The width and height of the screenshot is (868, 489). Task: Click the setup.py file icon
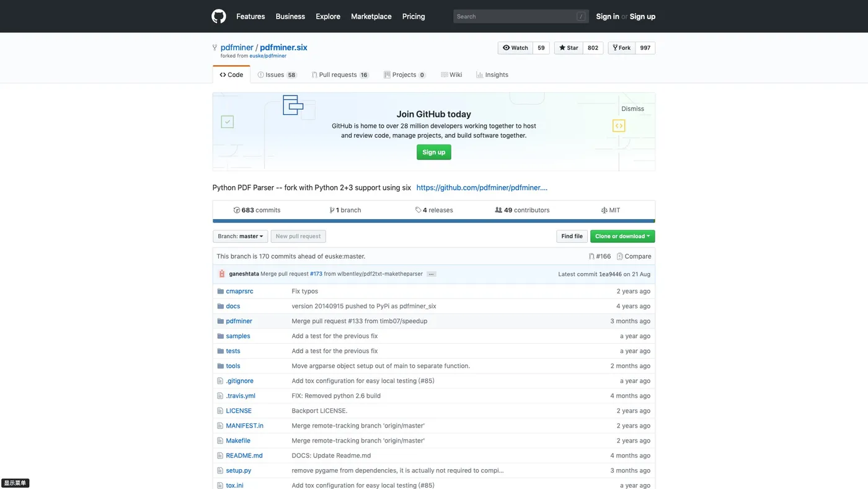click(x=220, y=470)
